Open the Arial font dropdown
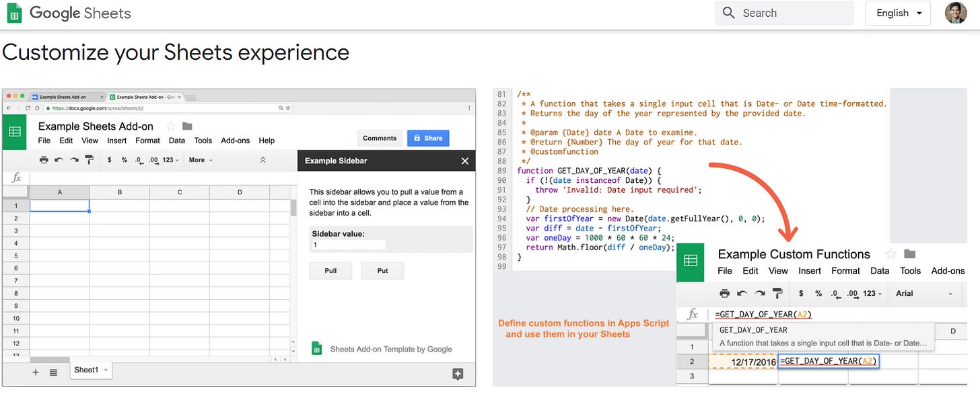This screenshot has width=980, height=398. [925, 293]
